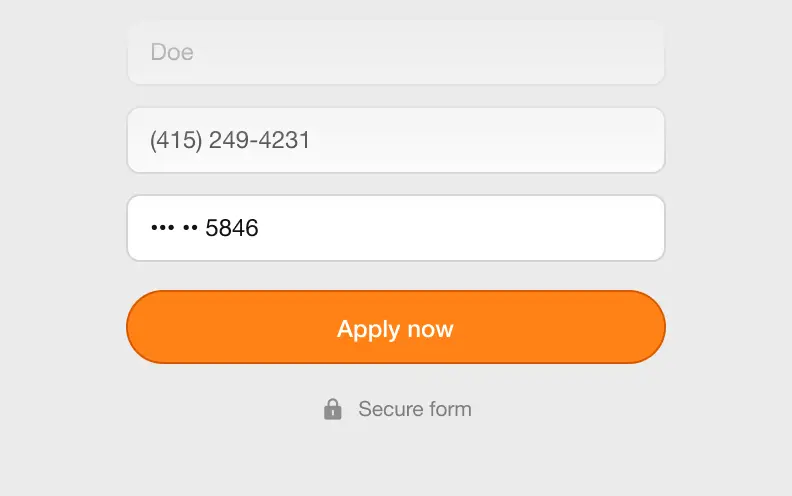Click on the visible digits 5846
Viewport: 792px width, 496px height.
click(x=232, y=228)
